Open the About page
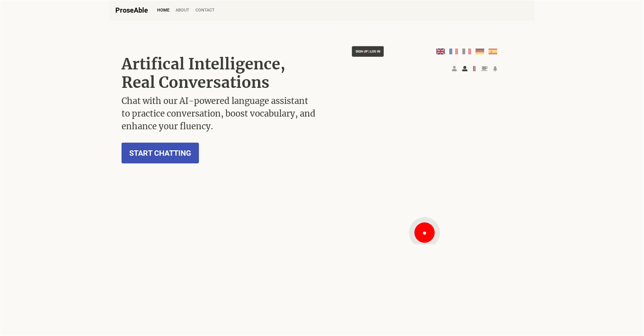Screen dimensions: 644x336 pyautogui.click(x=182, y=10)
